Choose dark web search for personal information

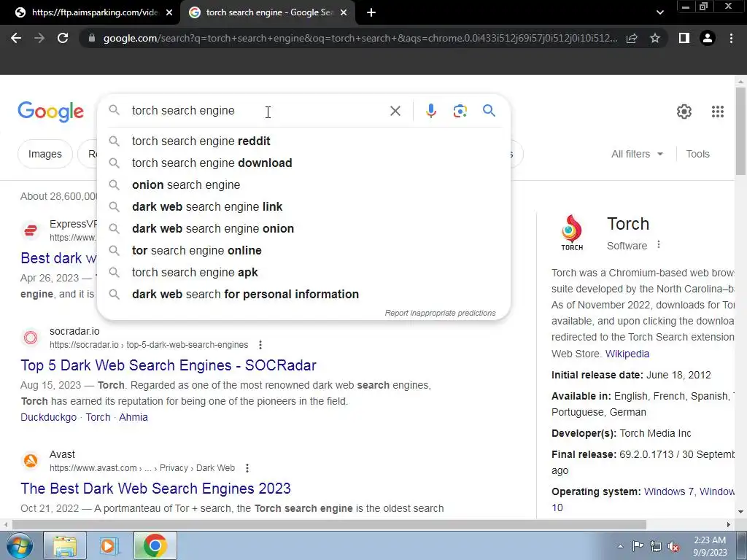tap(303, 295)
